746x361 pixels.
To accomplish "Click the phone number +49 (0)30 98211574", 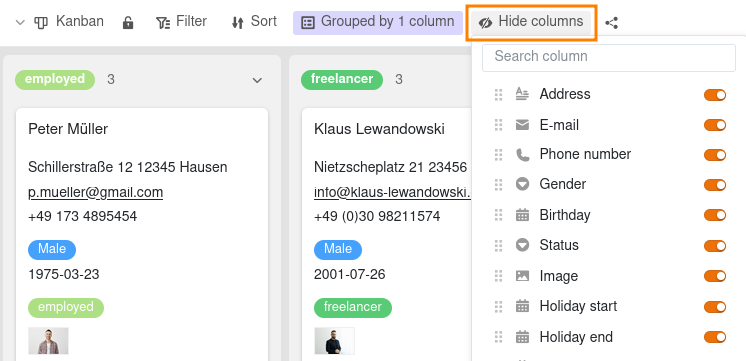I will pyautogui.click(x=377, y=217).
